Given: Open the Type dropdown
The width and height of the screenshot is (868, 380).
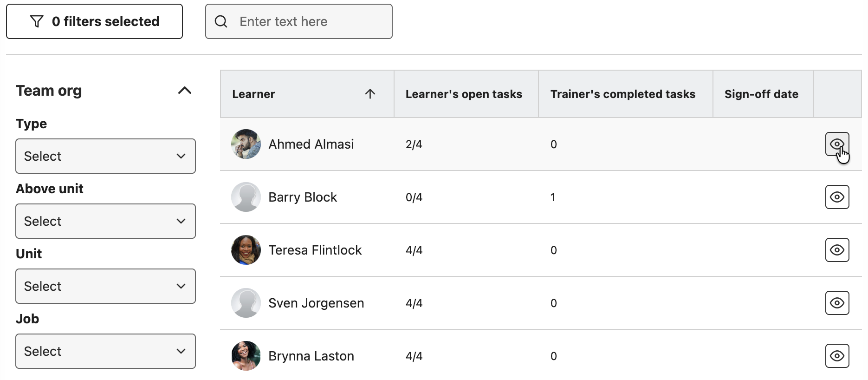Looking at the screenshot, I should tap(105, 156).
